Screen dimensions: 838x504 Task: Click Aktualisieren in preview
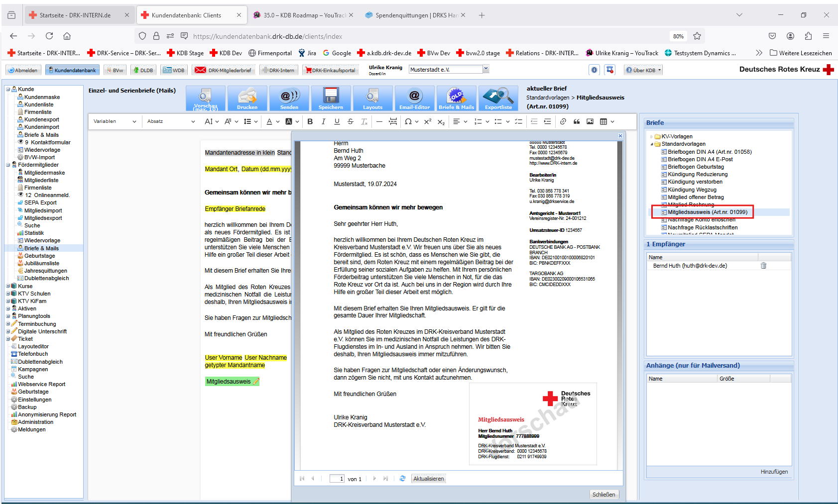(429, 479)
